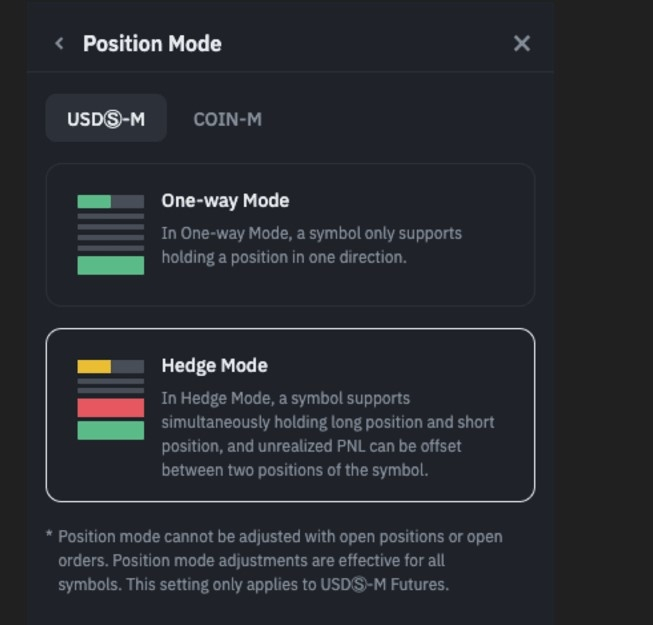Switch to the USDⓈ-M tab
Viewport: 653px width, 625px height.
[x=106, y=119]
